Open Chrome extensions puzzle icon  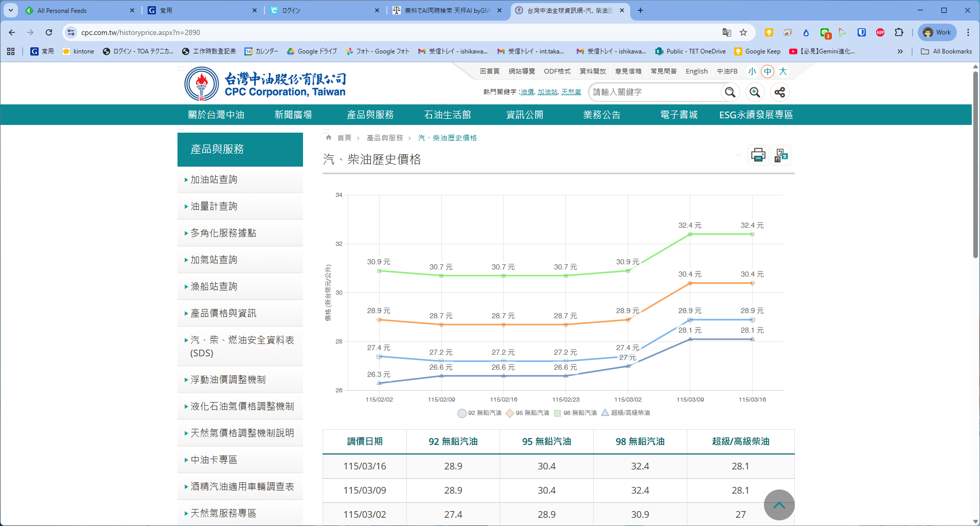click(899, 32)
